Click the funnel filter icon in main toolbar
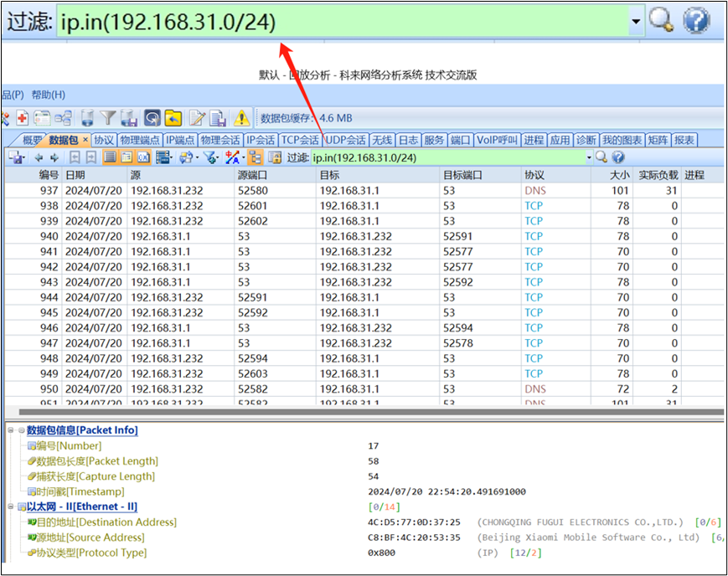728x576 pixels. tap(108, 118)
